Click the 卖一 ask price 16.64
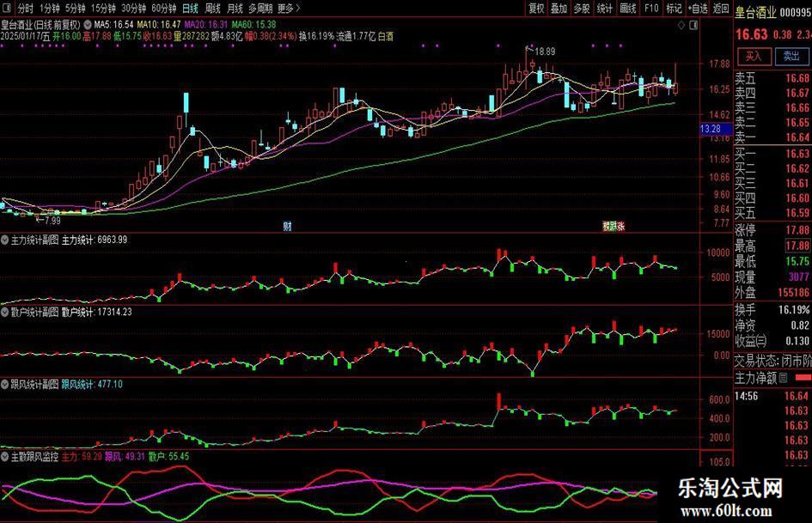812x523 pixels. coord(797,137)
